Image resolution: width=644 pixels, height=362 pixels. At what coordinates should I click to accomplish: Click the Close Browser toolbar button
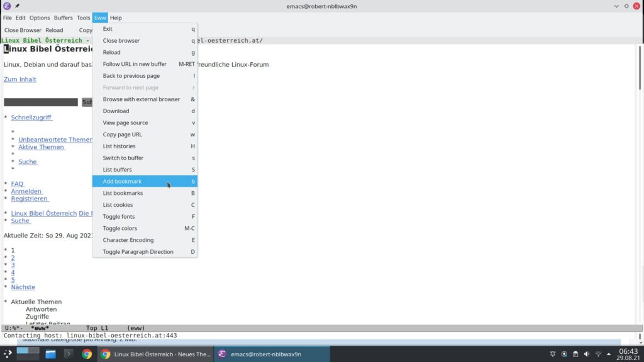[23, 30]
